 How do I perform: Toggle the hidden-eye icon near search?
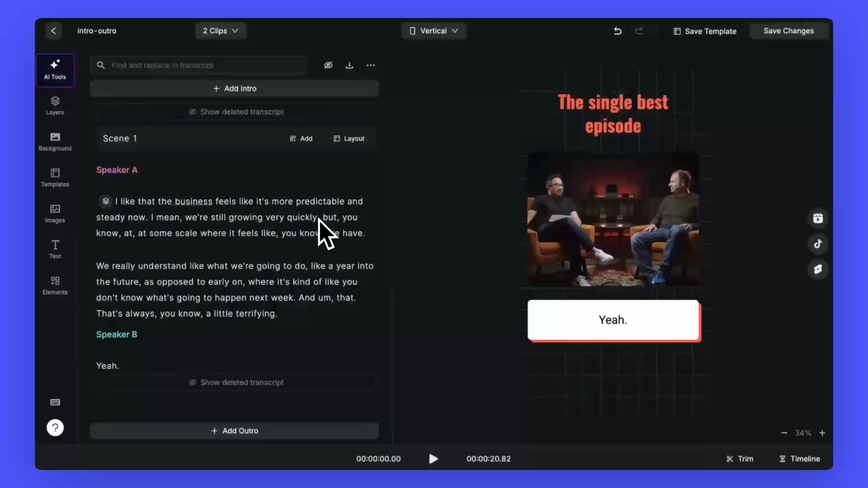coord(328,65)
